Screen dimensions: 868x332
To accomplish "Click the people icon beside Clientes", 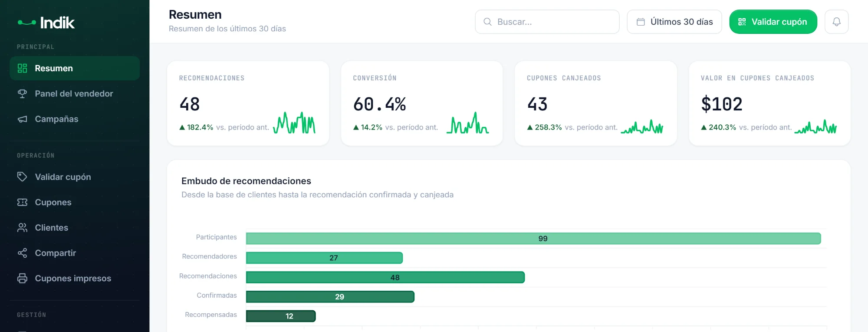I will pyautogui.click(x=22, y=228).
